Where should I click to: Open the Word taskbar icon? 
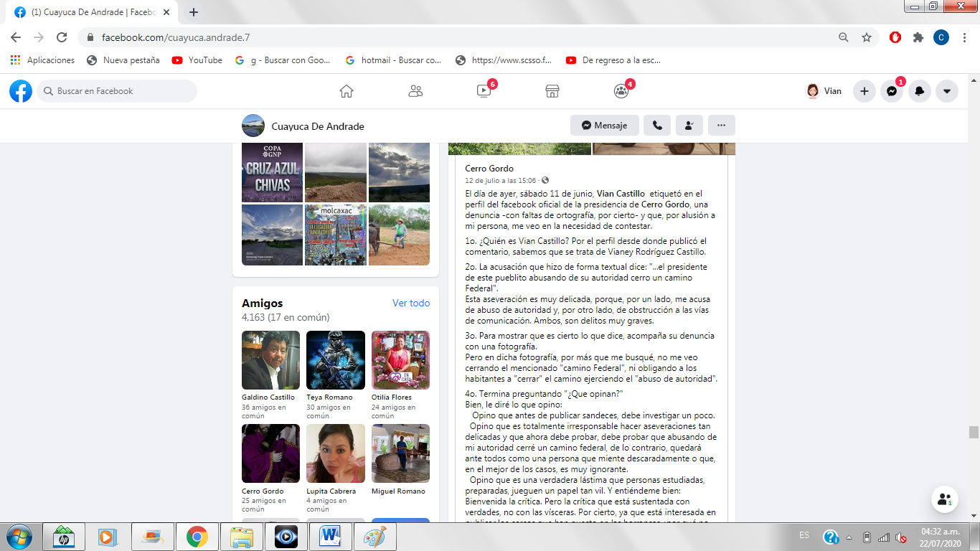[x=331, y=537]
